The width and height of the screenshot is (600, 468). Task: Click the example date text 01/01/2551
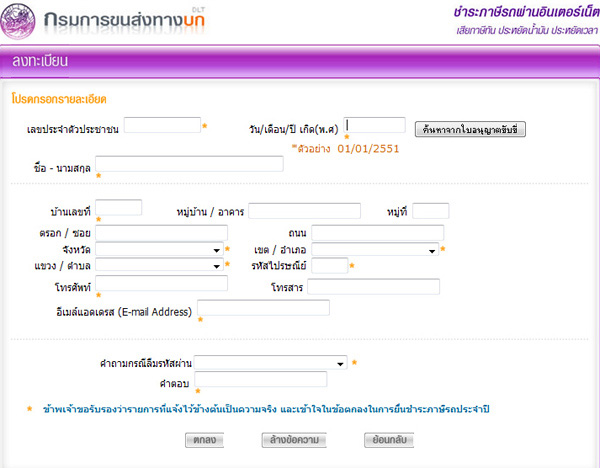pos(368,148)
